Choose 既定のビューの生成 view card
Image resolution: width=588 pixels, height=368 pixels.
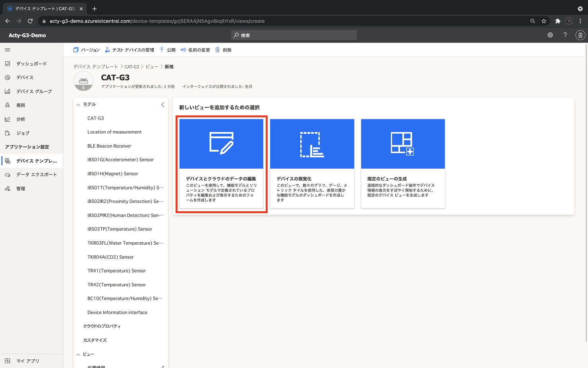pyautogui.click(x=403, y=164)
